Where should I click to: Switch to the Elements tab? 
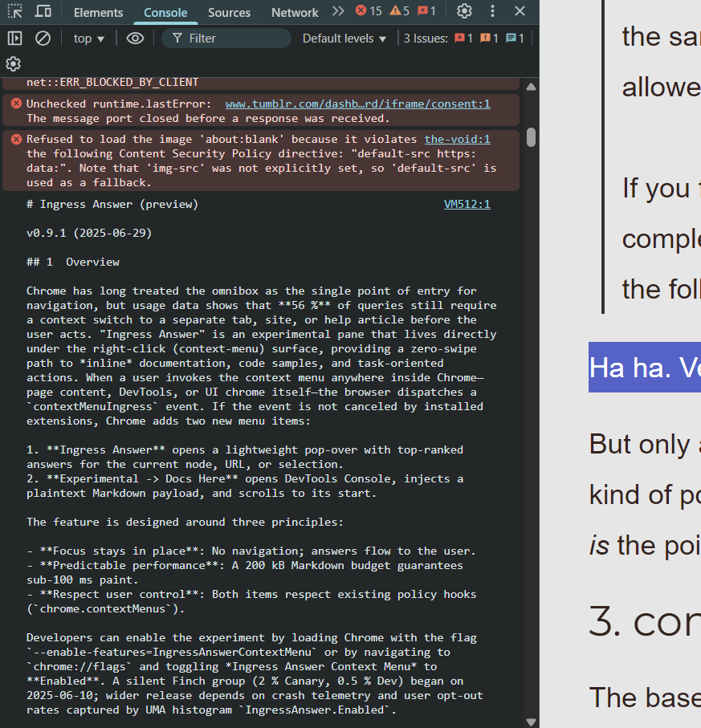98,12
